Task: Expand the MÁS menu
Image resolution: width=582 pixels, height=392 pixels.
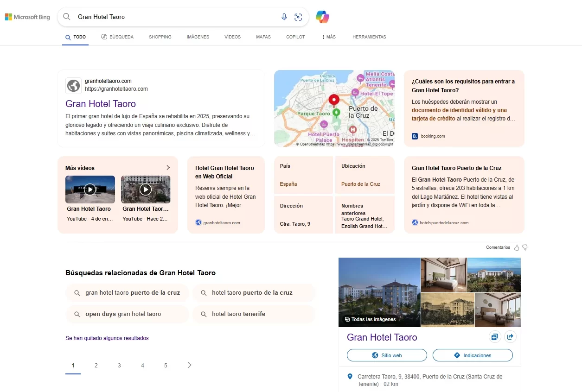Action: pyautogui.click(x=329, y=37)
